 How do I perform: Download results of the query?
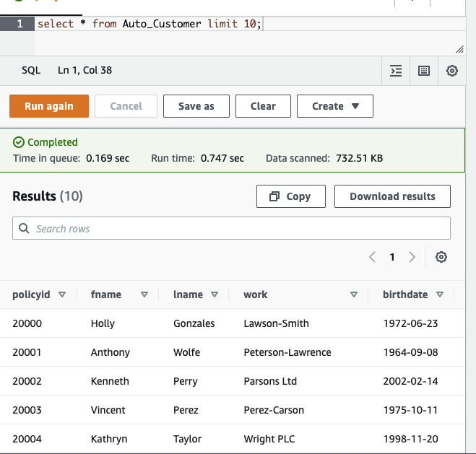pos(392,196)
